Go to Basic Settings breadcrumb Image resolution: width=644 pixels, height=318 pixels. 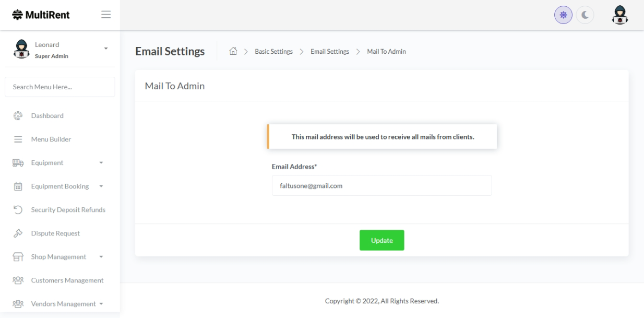pyautogui.click(x=273, y=51)
